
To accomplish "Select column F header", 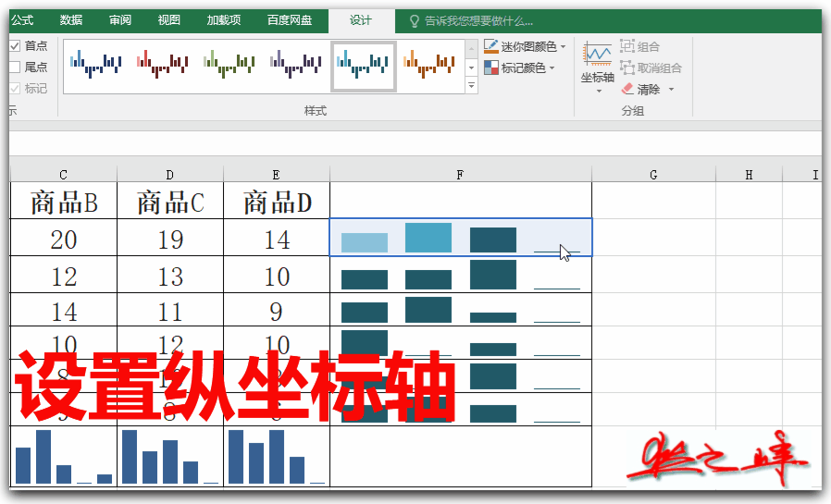I will coord(460,175).
